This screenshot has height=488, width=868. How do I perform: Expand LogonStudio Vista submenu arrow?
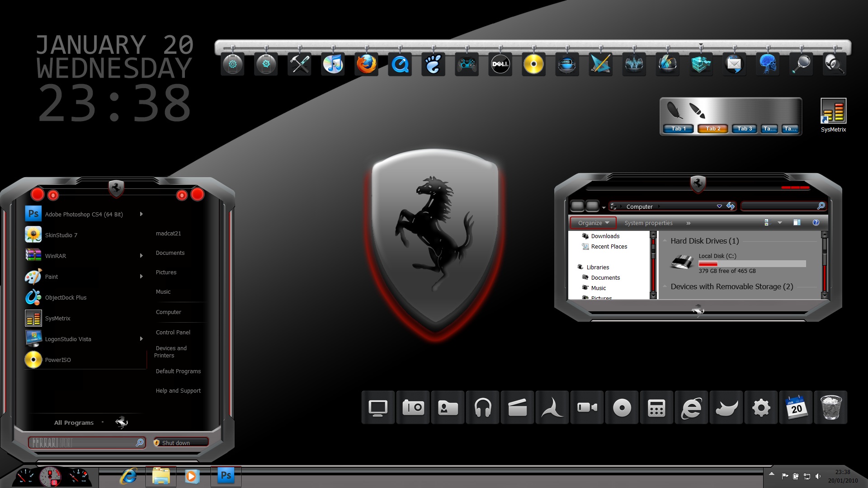[142, 339]
